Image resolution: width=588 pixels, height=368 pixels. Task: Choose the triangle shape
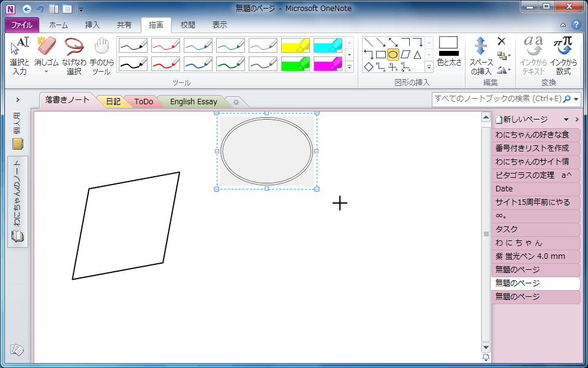(417, 55)
